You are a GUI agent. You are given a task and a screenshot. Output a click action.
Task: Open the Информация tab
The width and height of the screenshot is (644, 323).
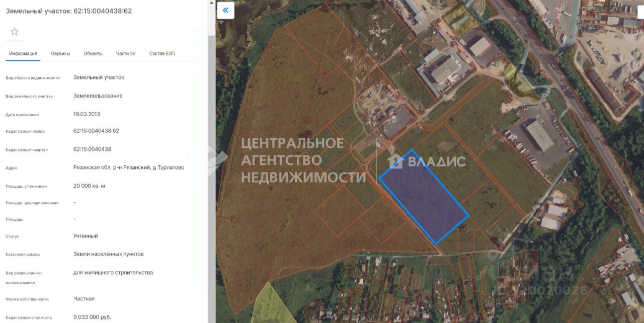[x=23, y=53]
